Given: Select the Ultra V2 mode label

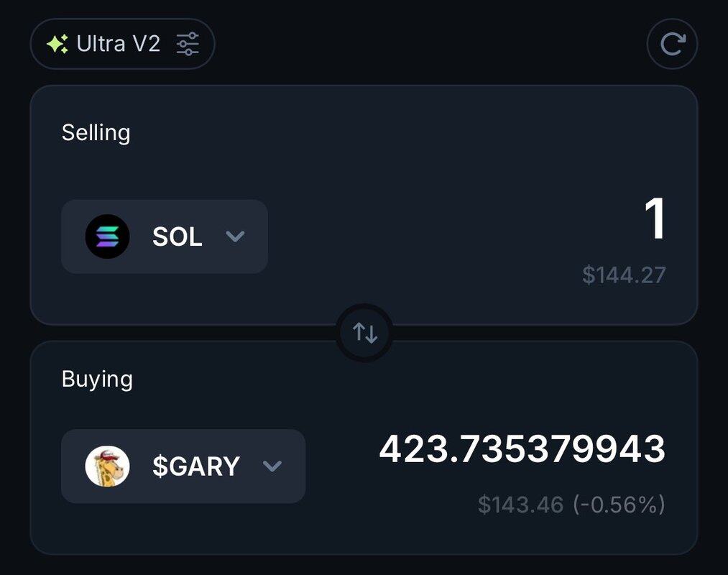Looking at the screenshot, I should [x=119, y=45].
